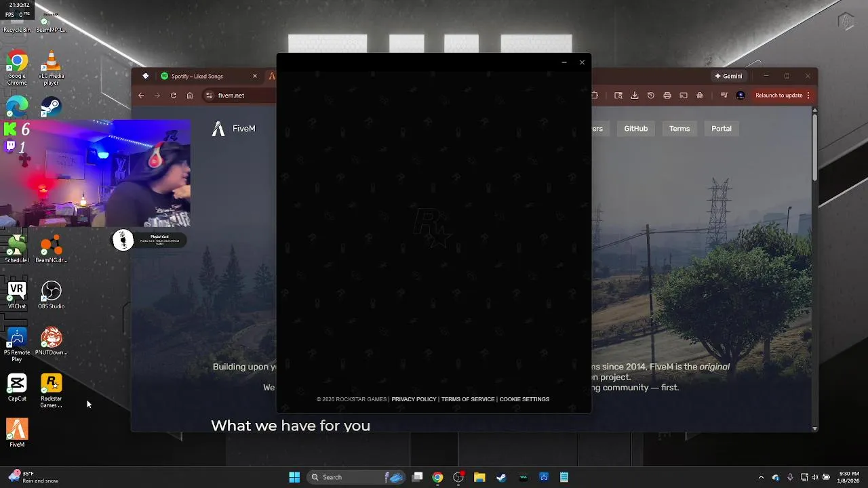868x488 pixels.
Task: Reload the fivem.net page in Chrome
Action: (174, 96)
